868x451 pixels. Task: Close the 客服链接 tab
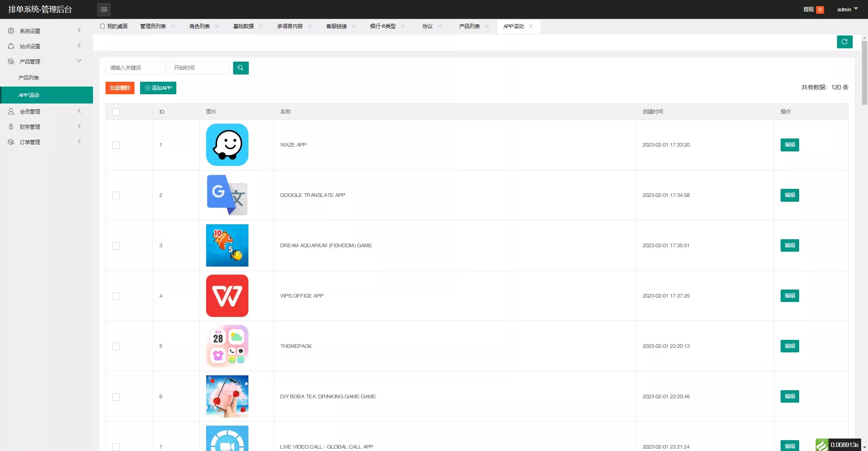pyautogui.click(x=354, y=26)
